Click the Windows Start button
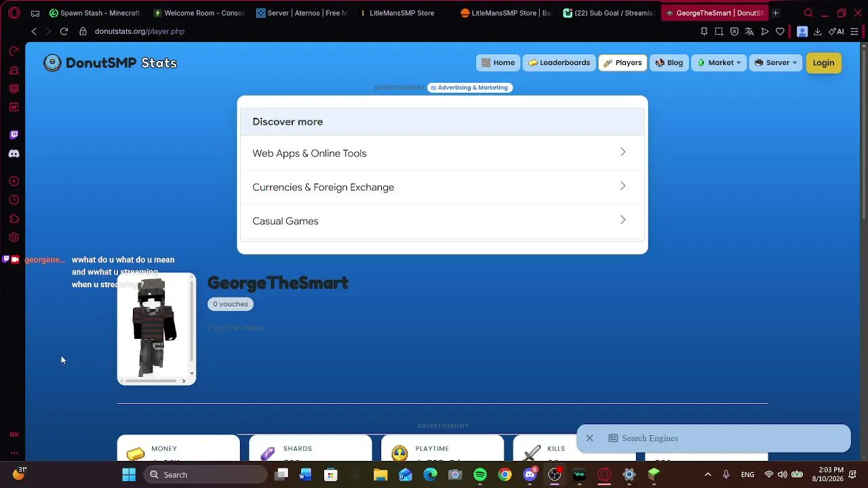 point(129,474)
